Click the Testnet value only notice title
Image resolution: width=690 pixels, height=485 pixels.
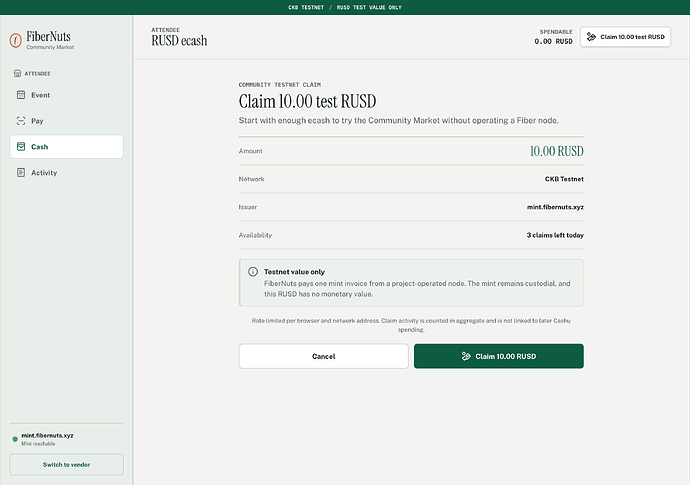[x=294, y=272]
